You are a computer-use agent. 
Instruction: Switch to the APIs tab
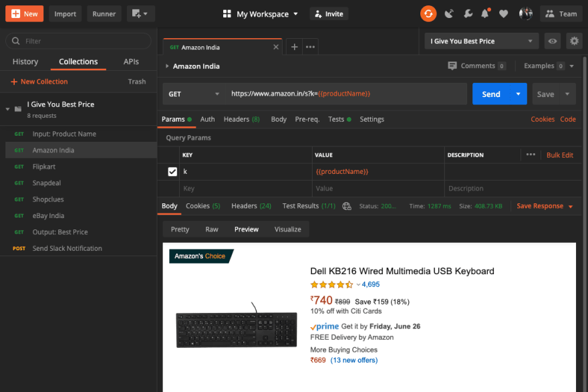pyautogui.click(x=131, y=62)
